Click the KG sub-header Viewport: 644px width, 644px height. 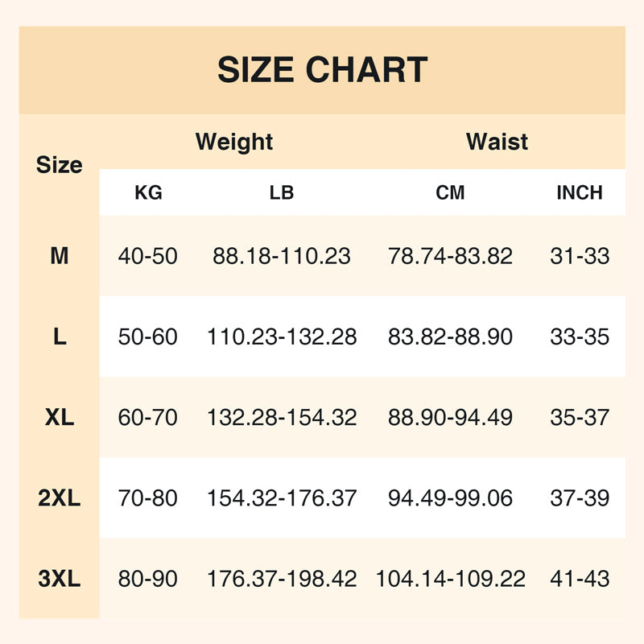[148, 193]
